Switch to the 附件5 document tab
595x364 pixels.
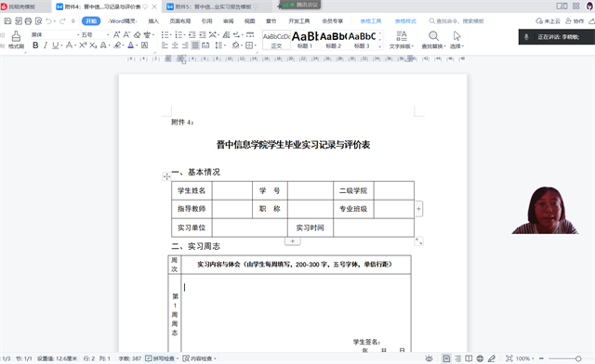(213, 6)
